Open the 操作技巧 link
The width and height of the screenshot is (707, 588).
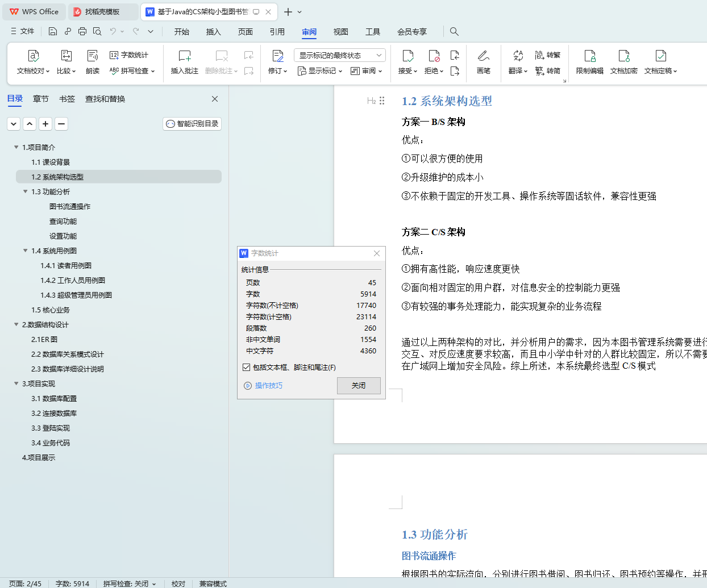click(x=263, y=386)
